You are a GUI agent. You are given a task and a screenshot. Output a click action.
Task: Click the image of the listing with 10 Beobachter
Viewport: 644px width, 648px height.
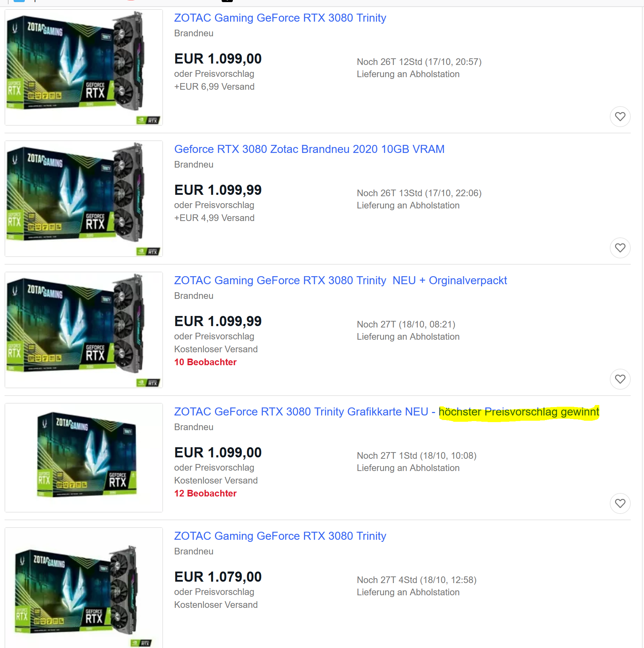84,330
